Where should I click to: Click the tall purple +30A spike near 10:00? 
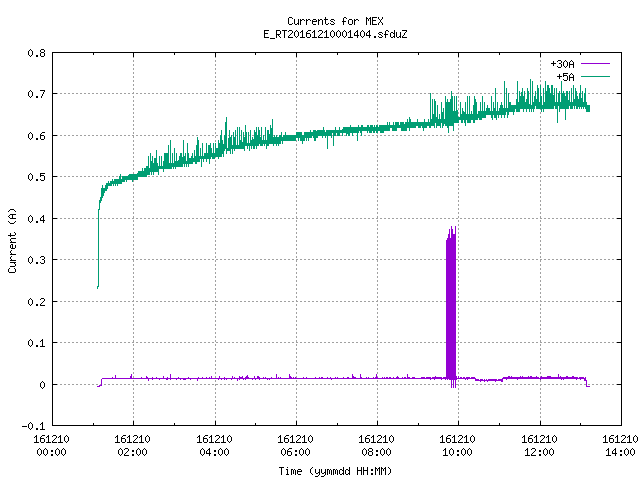[451, 306]
